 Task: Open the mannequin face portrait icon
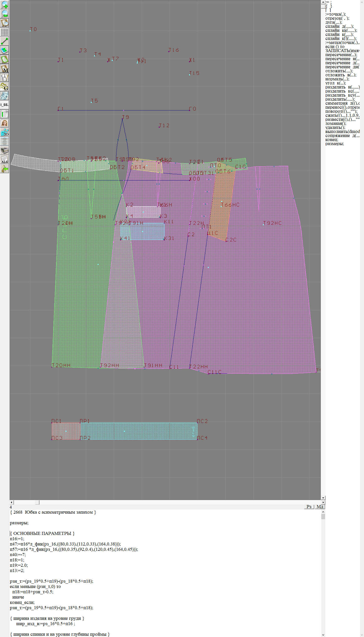point(5,123)
